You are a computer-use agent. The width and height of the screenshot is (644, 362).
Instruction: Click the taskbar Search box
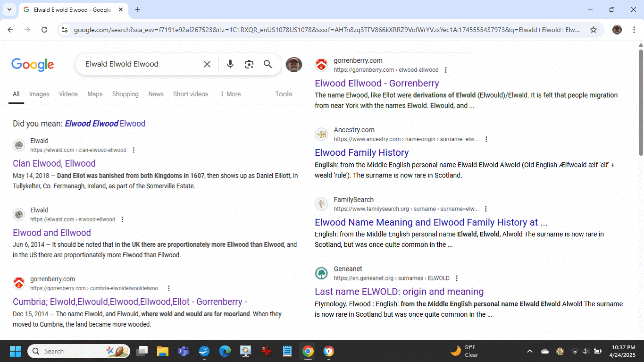pyautogui.click(x=78, y=351)
